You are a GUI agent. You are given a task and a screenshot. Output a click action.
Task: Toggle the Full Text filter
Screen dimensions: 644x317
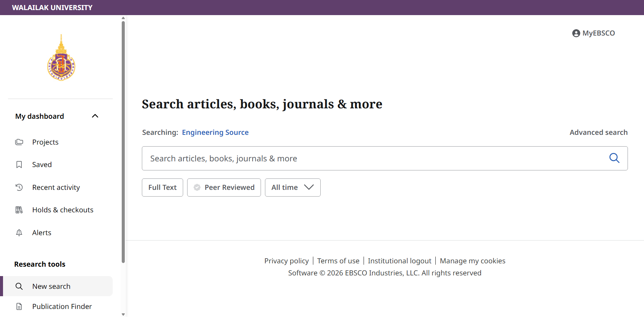point(162,188)
